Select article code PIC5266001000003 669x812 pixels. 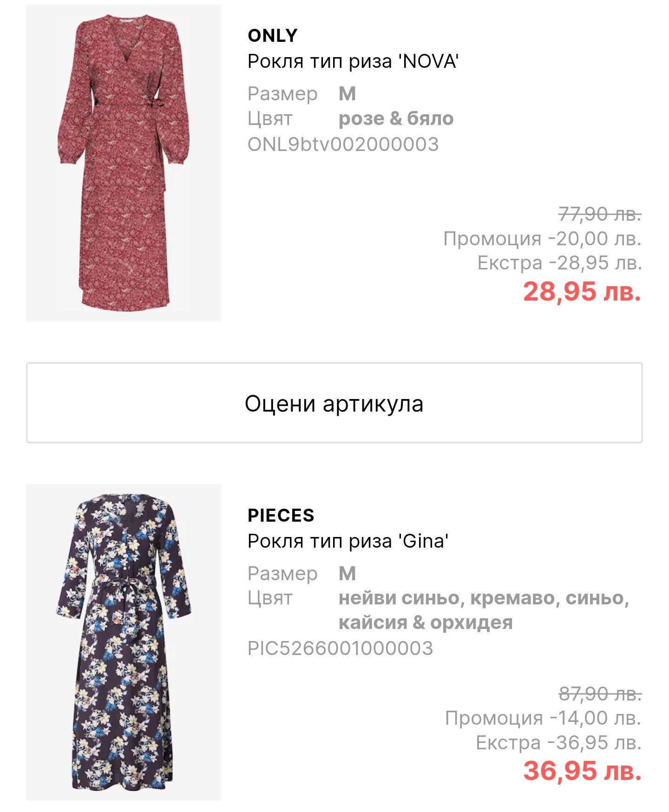click(x=340, y=648)
